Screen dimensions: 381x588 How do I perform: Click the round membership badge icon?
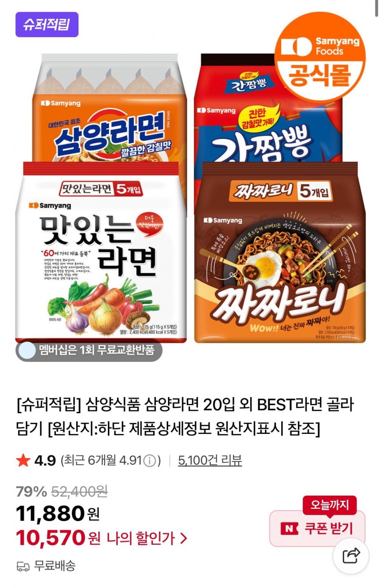click(28, 351)
